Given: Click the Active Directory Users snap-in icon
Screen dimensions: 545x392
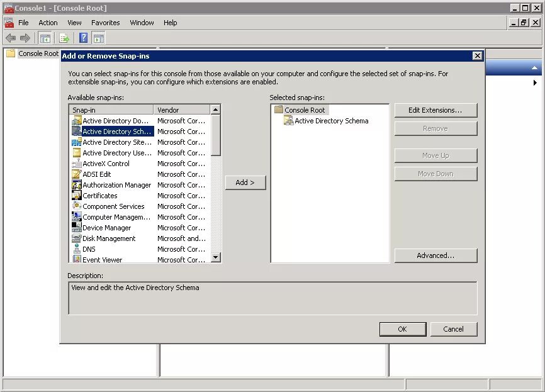Looking at the screenshot, I should (x=77, y=153).
